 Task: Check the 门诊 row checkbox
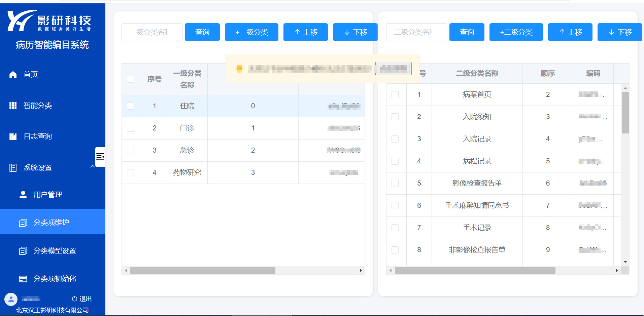(x=131, y=128)
